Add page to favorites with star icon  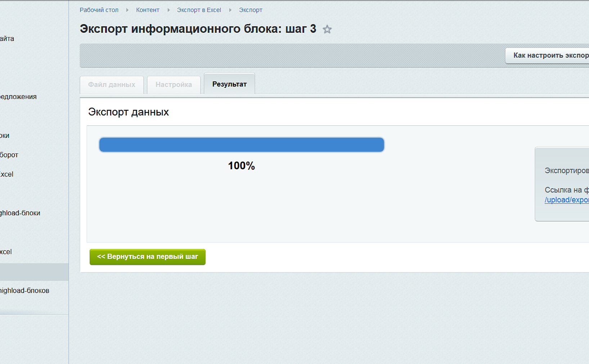(x=327, y=29)
